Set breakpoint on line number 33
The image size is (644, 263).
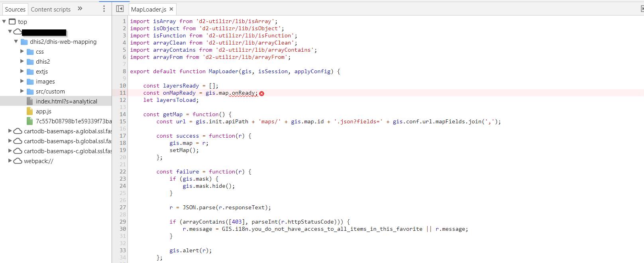[122, 250]
